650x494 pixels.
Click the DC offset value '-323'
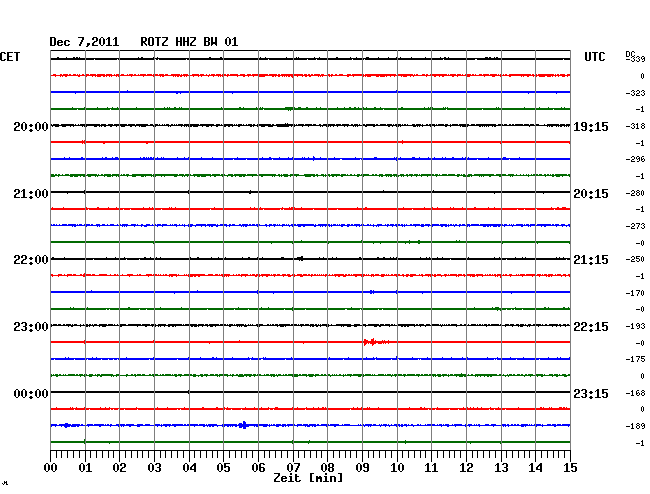pos(635,93)
